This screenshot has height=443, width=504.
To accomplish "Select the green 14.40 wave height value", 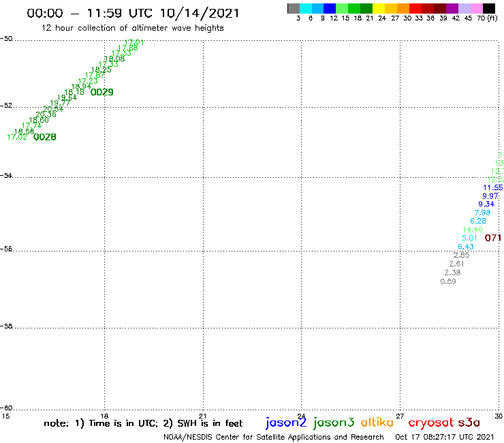I will pyautogui.click(x=473, y=230).
